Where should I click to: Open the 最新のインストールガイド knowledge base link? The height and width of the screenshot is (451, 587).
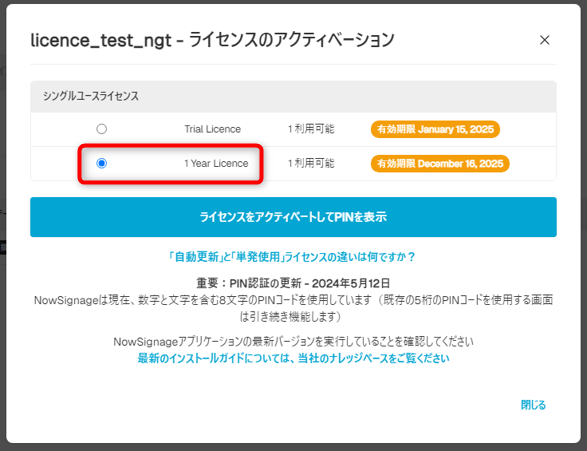click(x=293, y=358)
